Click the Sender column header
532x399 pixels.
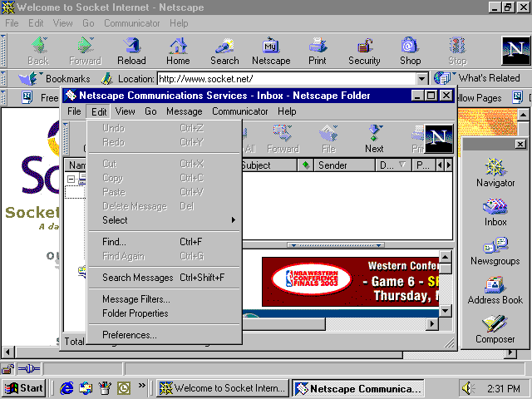click(344, 165)
